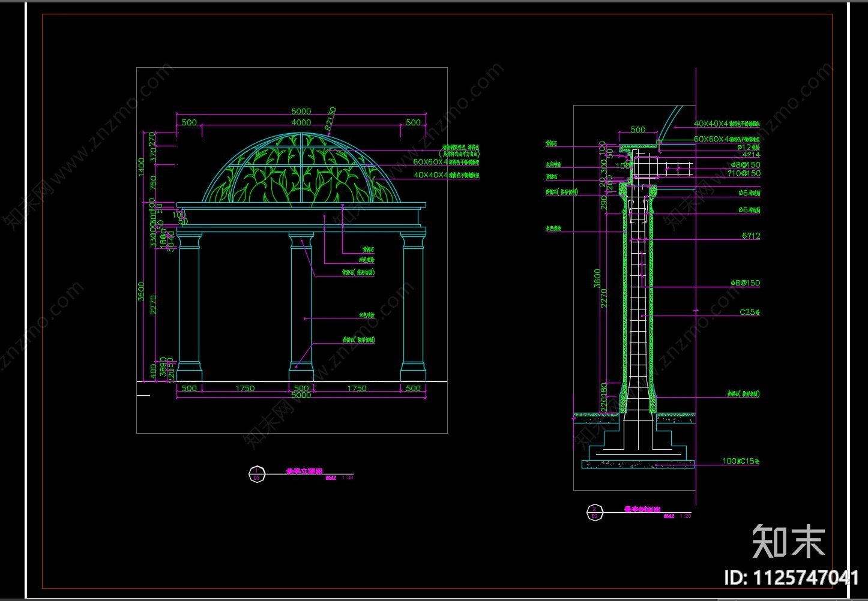Click the 4000 dimension above the dome
The width and height of the screenshot is (868, 601).
pos(301,122)
